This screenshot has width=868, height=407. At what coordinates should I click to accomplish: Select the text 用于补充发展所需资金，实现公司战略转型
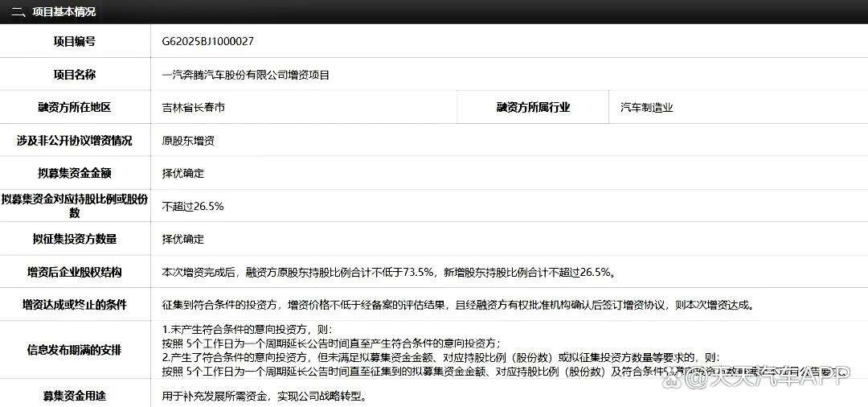coord(264,396)
